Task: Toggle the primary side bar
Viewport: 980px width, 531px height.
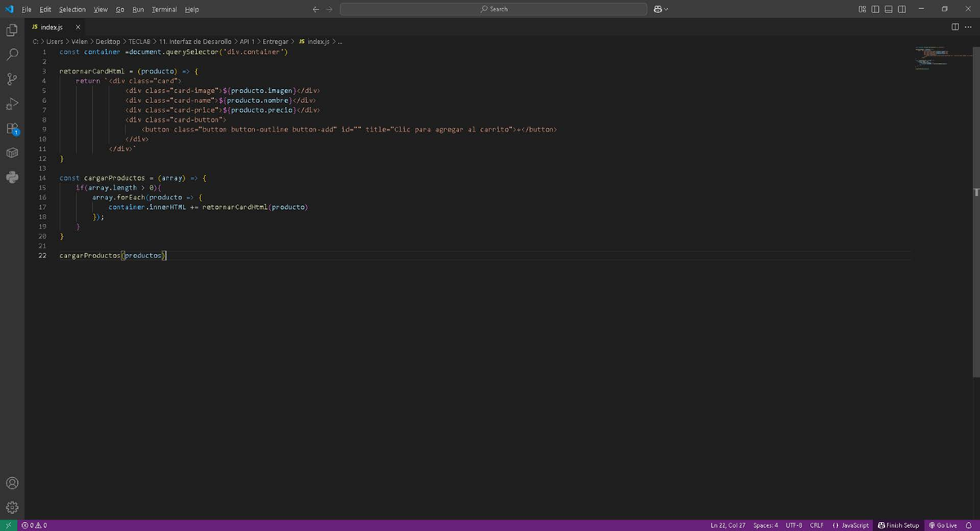Action: coord(875,9)
